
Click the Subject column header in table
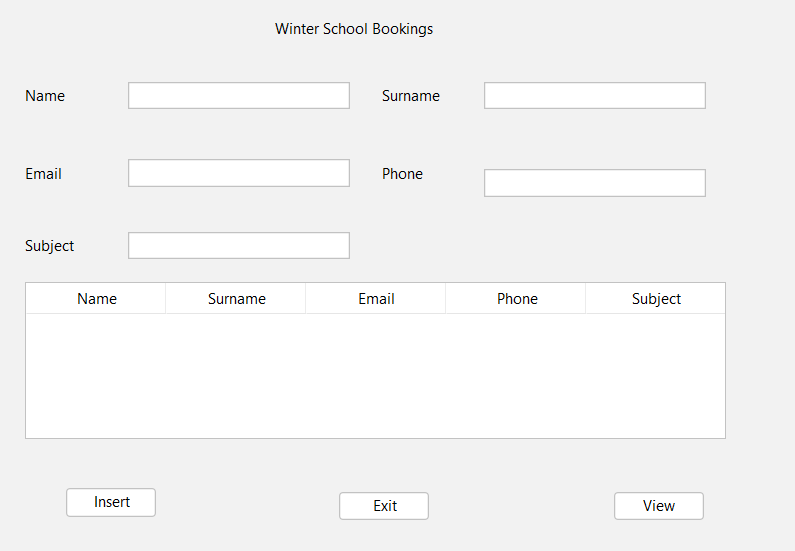pyautogui.click(x=656, y=299)
